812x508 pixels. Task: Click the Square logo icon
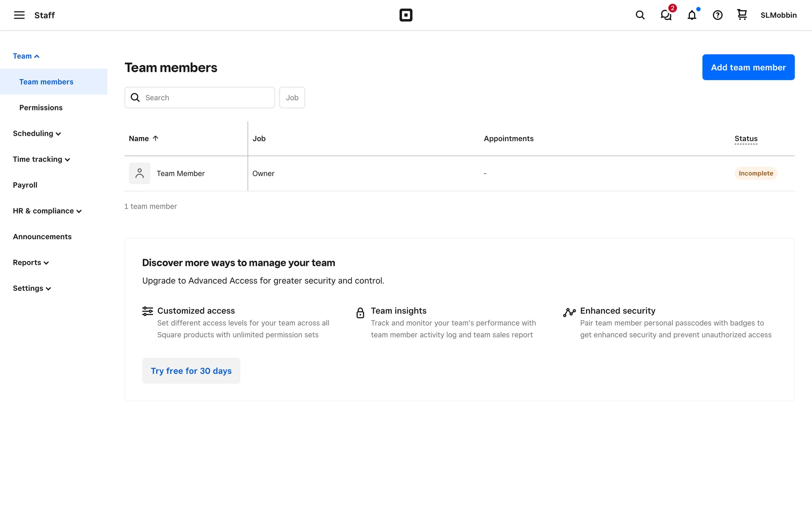[x=406, y=15]
